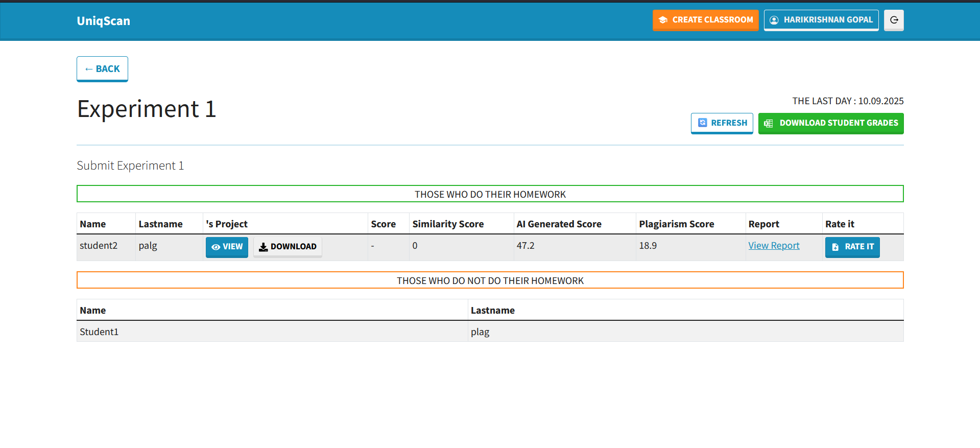Click 'Those who do not do their homework' banner
The width and height of the screenshot is (980, 448).
click(490, 280)
